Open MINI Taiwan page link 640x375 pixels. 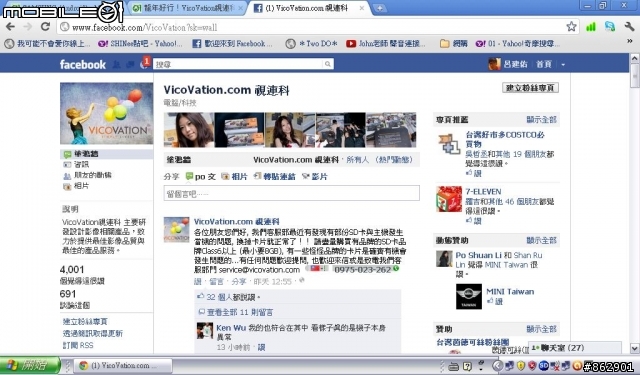point(510,291)
